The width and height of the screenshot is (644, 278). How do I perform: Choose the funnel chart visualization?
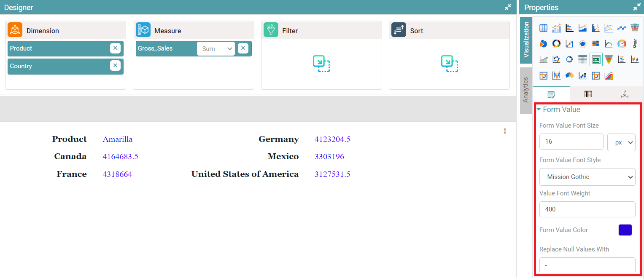point(609,59)
